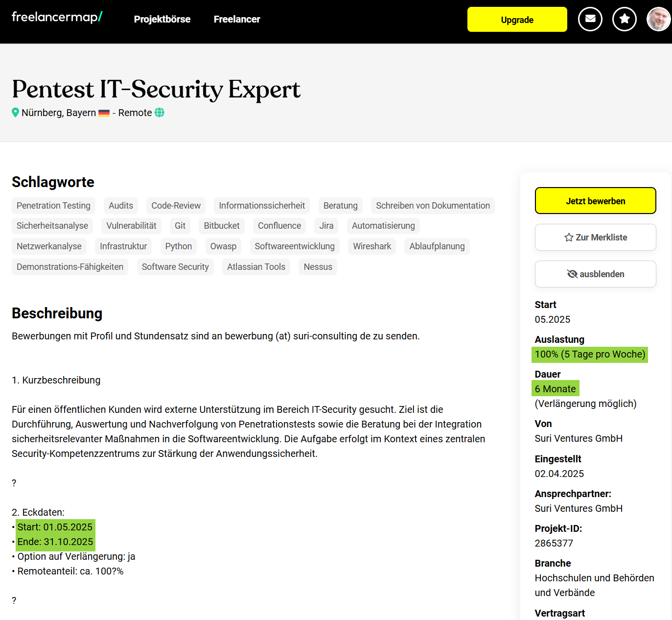
Task: Click the Python keyword tag
Action: [179, 246]
